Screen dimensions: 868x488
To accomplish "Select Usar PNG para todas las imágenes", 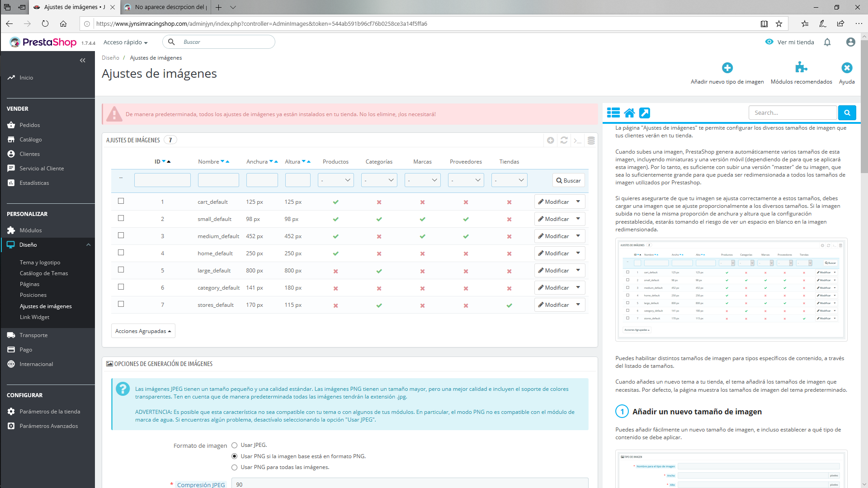I will tap(234, 467).
